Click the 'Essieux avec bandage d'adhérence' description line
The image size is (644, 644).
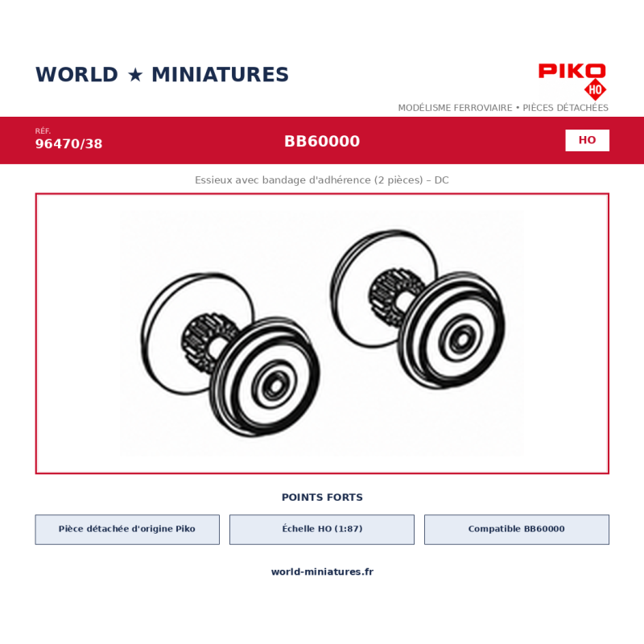pyautogui.click(x=321, y=180)
